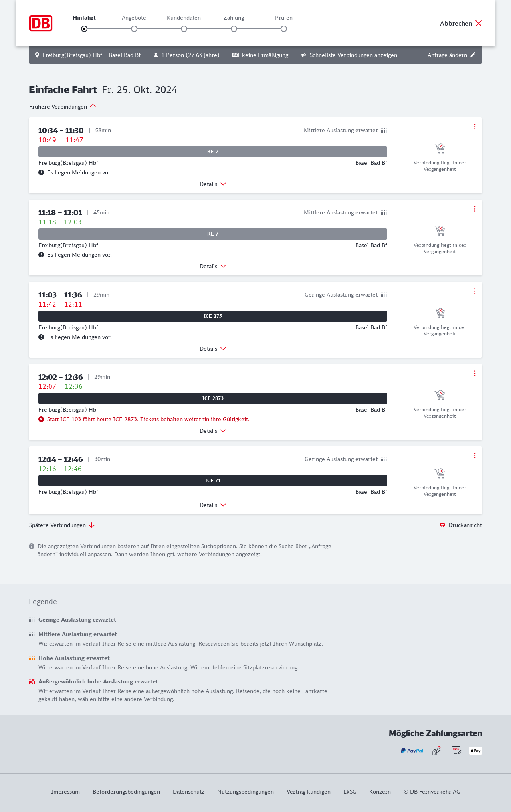511x812 pixels.
Task: Load Frühere Verbindungen
Action: coord(62,107)
